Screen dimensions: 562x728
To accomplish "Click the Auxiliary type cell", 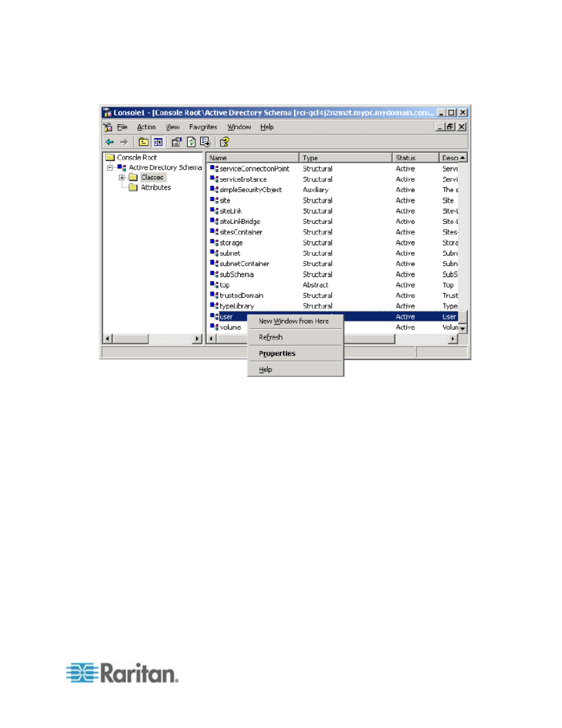I will point(316,190).
